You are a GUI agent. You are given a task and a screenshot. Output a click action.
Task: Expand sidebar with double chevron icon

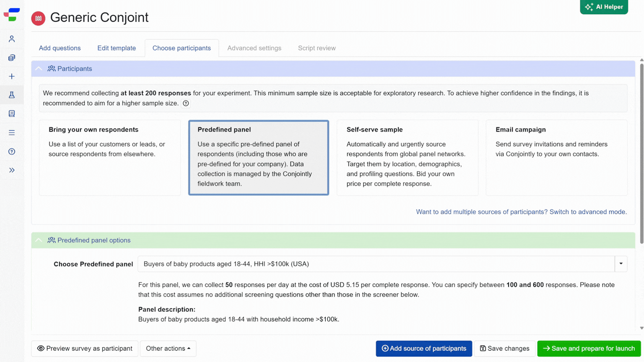12,170
